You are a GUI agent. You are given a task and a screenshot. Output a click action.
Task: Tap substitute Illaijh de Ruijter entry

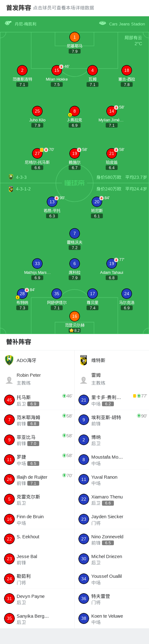(x=37, y=480)
